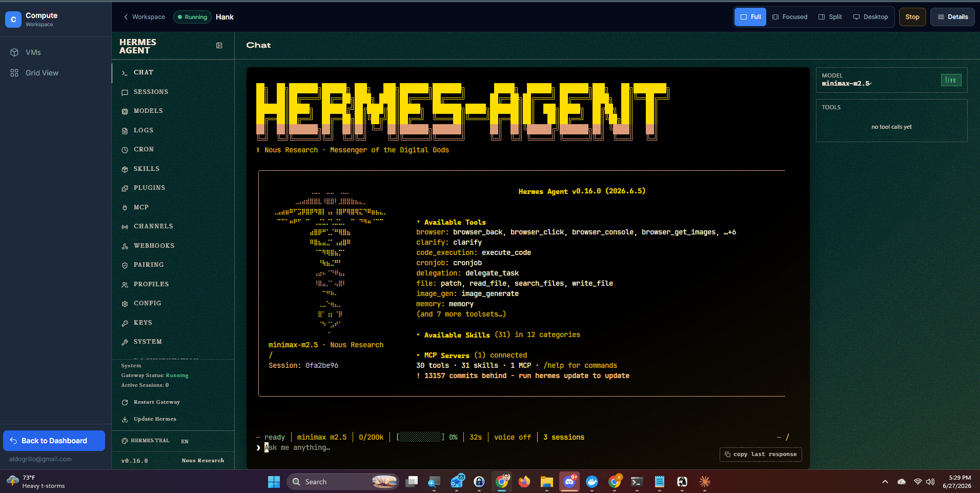Click the minimax-m2.5 model name
This screenshot has height=493, width=980.
tap(846, 84)
